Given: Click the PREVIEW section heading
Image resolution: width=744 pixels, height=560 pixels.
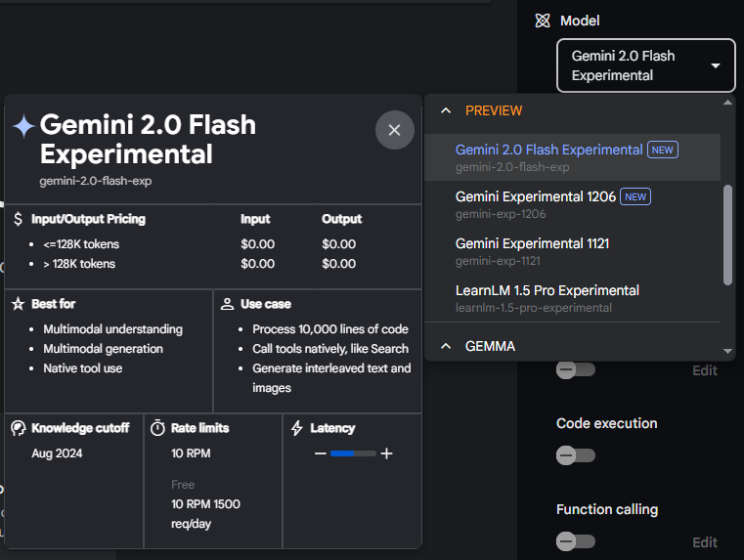Looking at the screenshot, I should click(x=494, y=111).
